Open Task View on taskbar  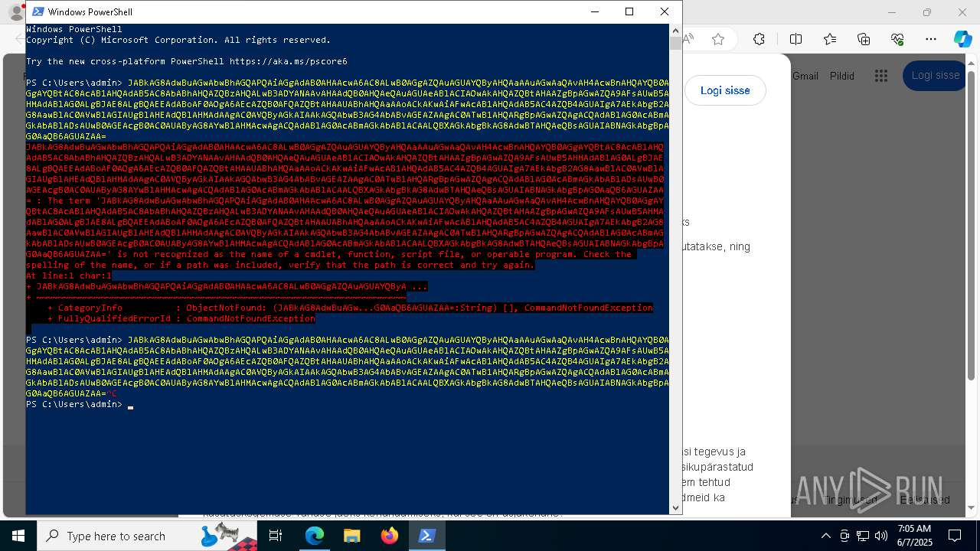pyautogui.click(x=276, y=536)
